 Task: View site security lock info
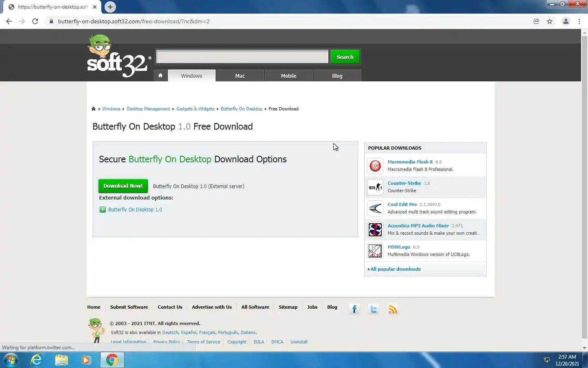coord(51,21)
